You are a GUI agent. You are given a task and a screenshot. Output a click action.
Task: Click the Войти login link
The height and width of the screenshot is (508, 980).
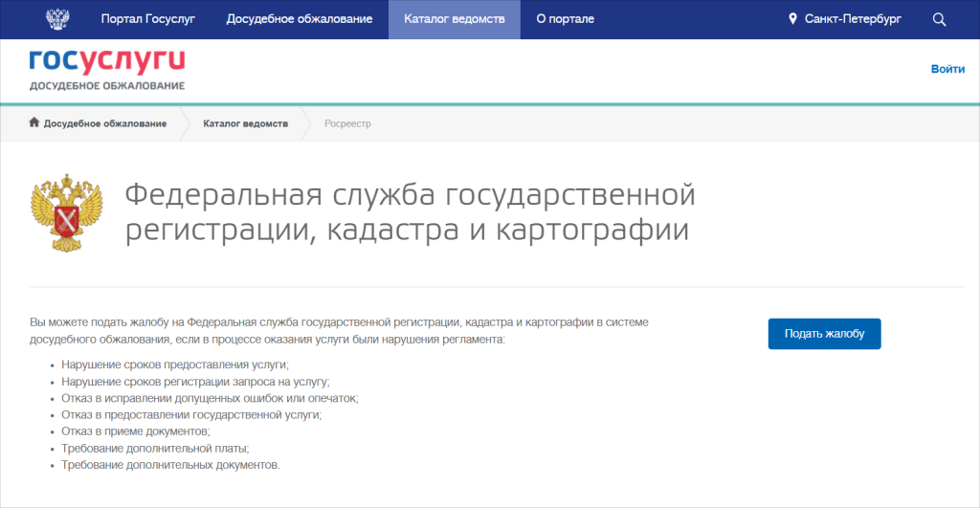pos(947,69)
